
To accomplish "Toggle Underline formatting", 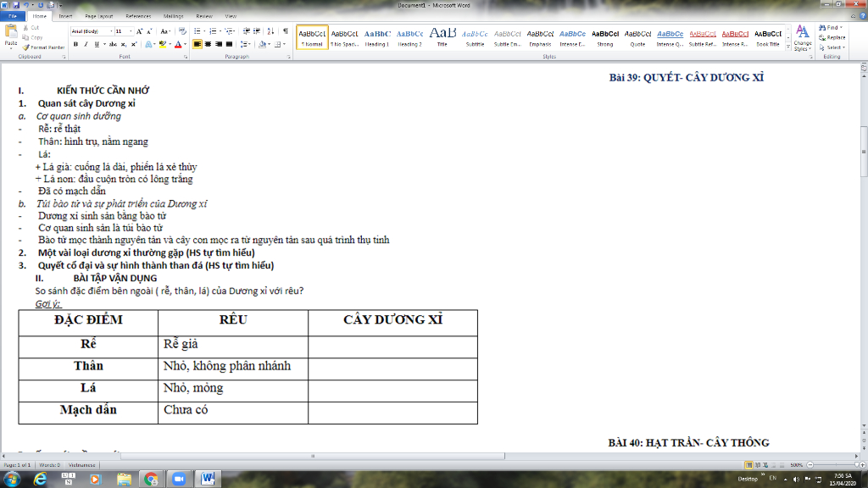I will (97, 44).
